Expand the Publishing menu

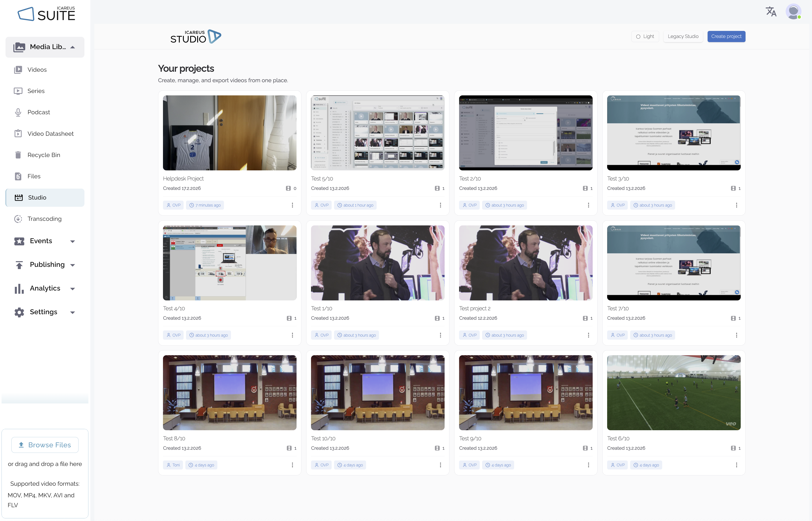[72, 265]
